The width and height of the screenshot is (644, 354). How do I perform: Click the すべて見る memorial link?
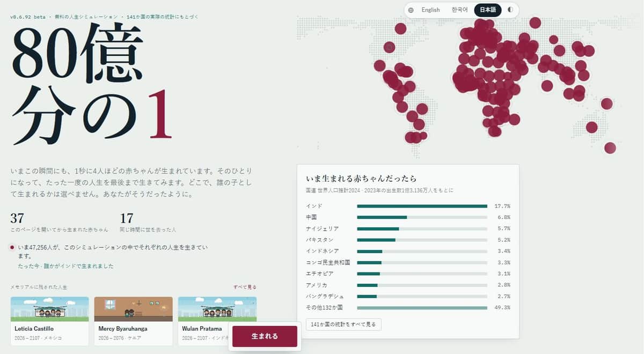pos(245,287)
